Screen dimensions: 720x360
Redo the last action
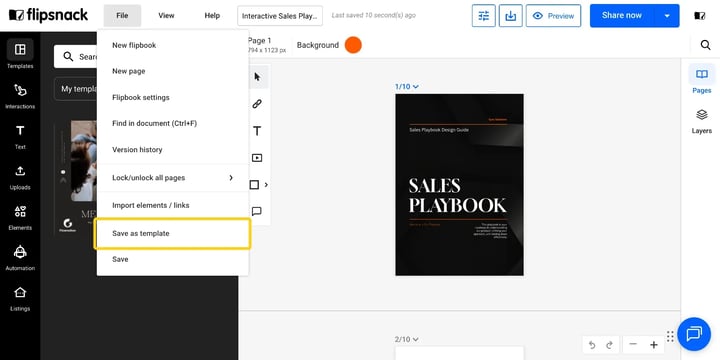coord(609,345)
